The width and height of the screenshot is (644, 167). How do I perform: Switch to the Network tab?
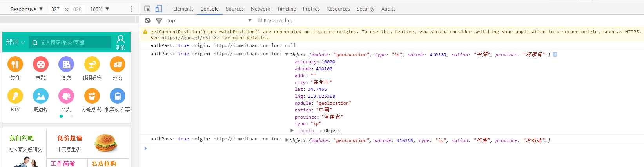click(x=260, y=9)
